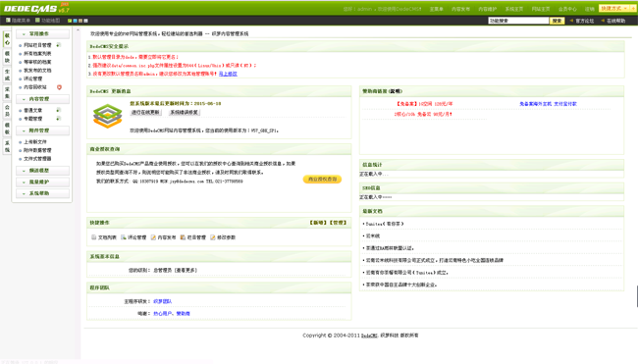
Task: Expand the 系统帮助 menu section
Action: click(43, 193)
